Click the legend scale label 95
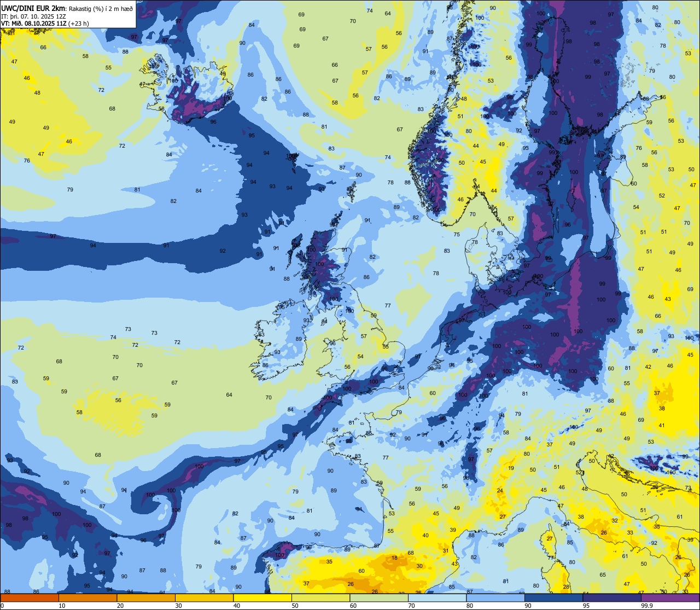 click(586, 606)
